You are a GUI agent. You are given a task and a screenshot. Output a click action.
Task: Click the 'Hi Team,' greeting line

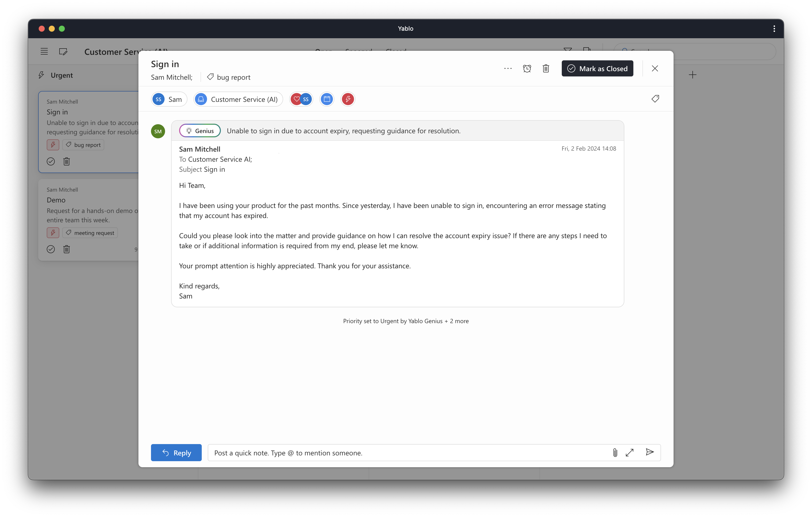pos(192,185)
